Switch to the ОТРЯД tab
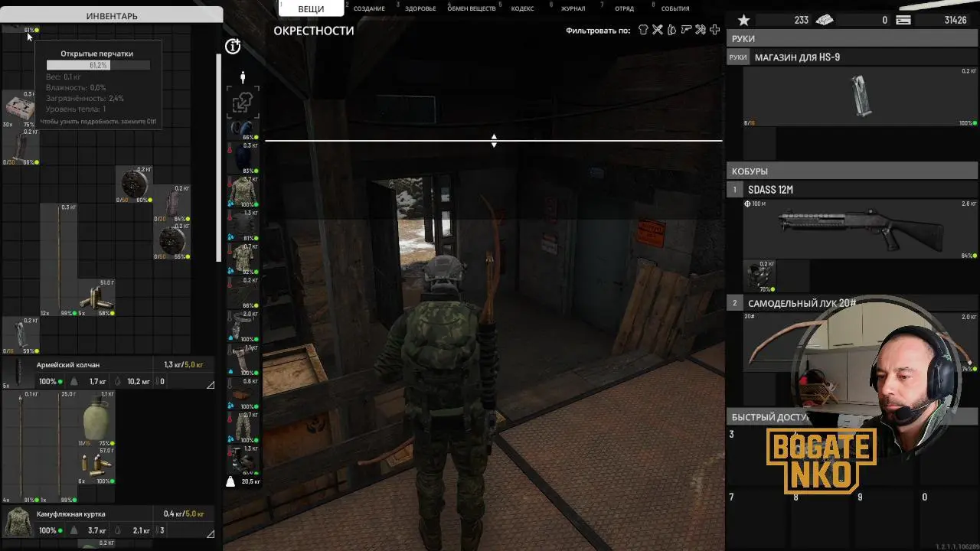980x551 pixels. coord(624,8)
